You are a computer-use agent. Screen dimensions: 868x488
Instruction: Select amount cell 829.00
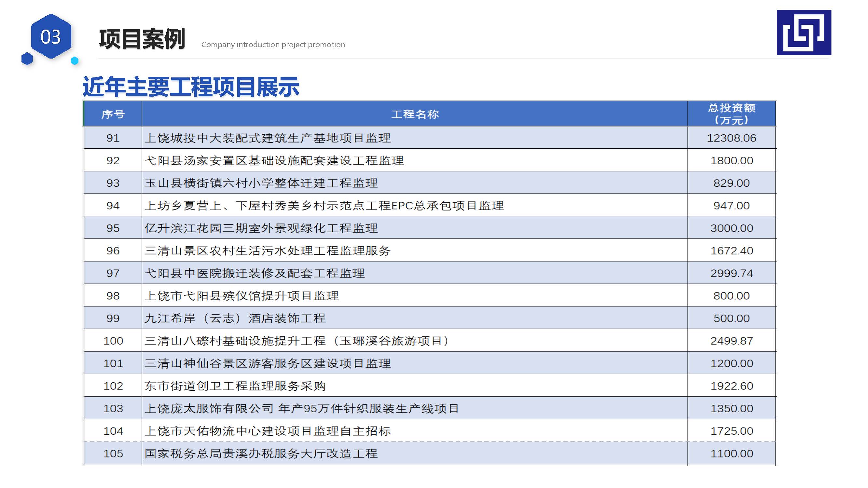(732, 183)
